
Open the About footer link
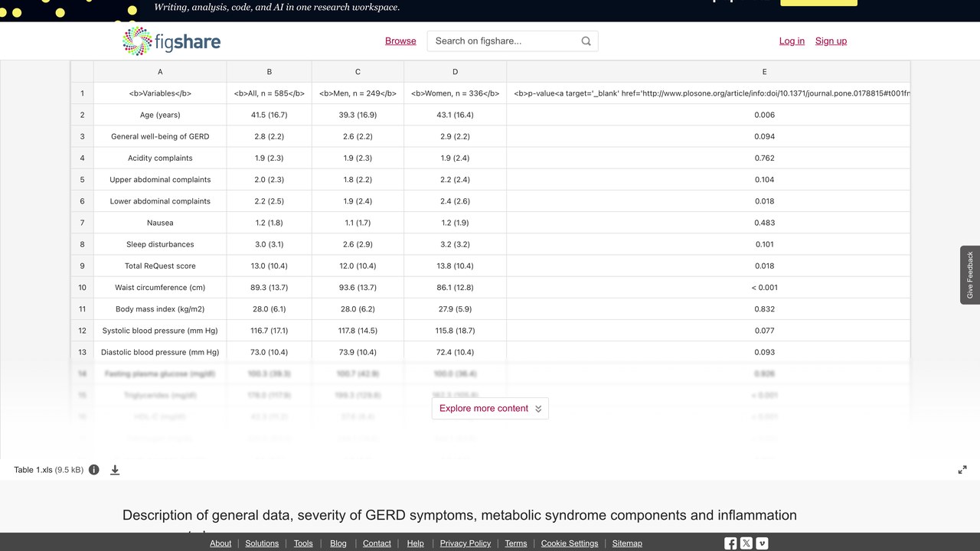220,543
